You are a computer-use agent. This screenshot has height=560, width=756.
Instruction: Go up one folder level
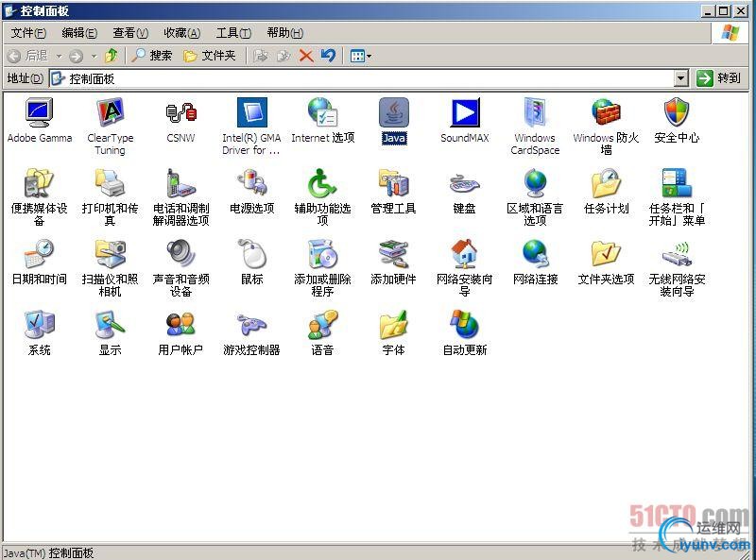pyautogui.click(x=112, y=56)
